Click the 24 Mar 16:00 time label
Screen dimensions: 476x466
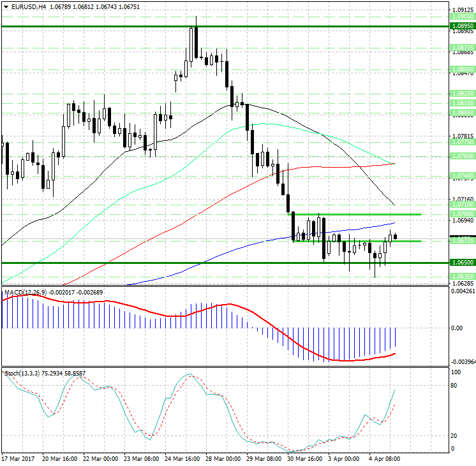click(182, 459)
